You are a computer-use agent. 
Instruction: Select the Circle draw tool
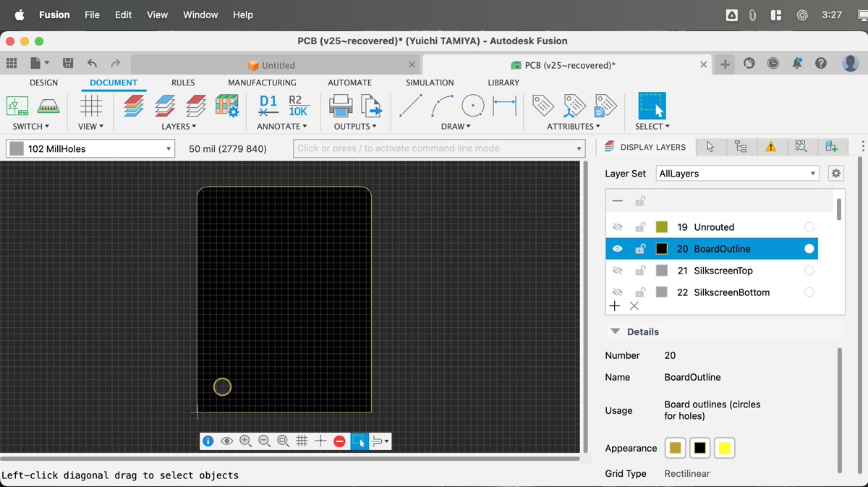pos(473,106)
